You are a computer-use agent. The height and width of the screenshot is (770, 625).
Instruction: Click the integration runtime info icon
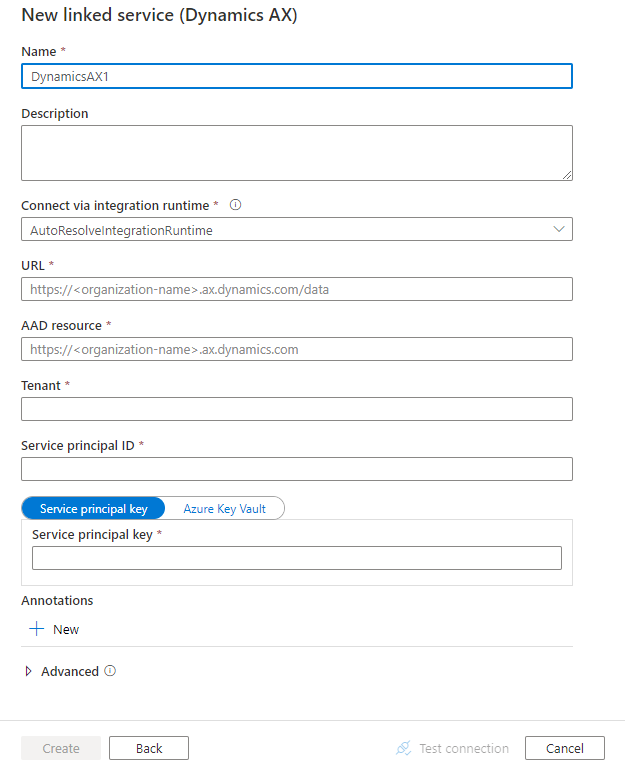pos(236,205)
